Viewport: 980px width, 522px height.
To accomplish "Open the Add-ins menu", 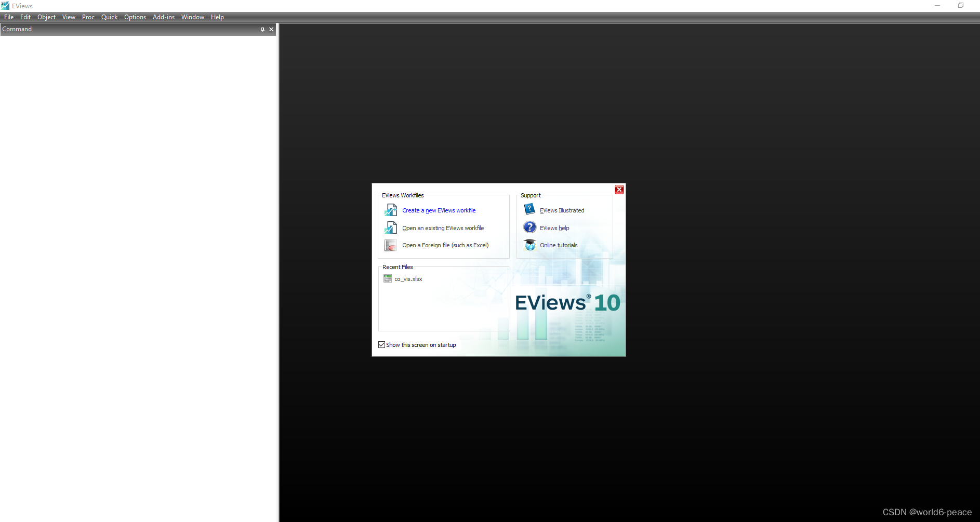I will pos(163,17).
